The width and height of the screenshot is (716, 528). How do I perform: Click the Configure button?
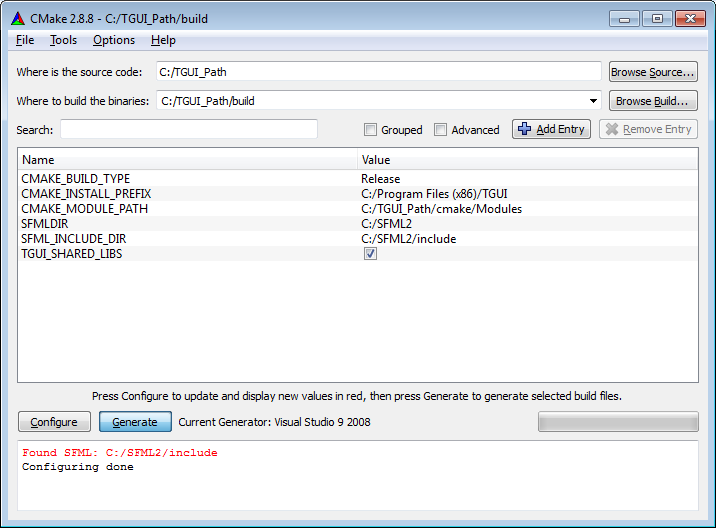[54, 422]
